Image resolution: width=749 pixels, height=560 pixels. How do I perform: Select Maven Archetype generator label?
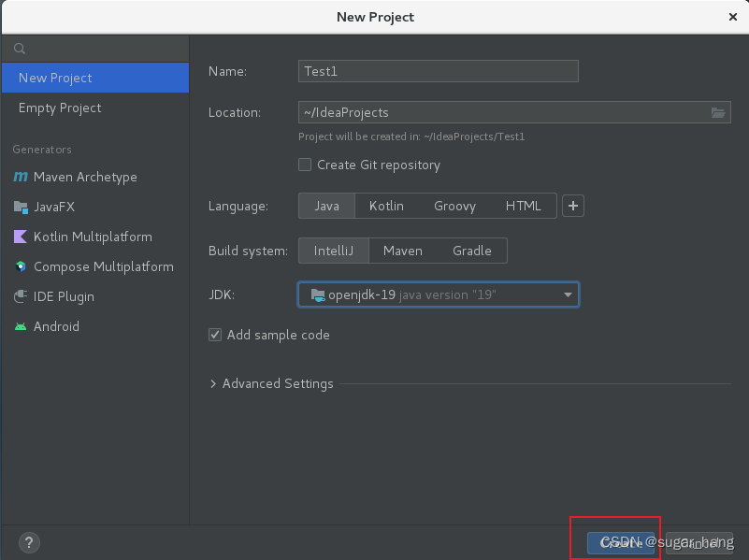[85, 177]
